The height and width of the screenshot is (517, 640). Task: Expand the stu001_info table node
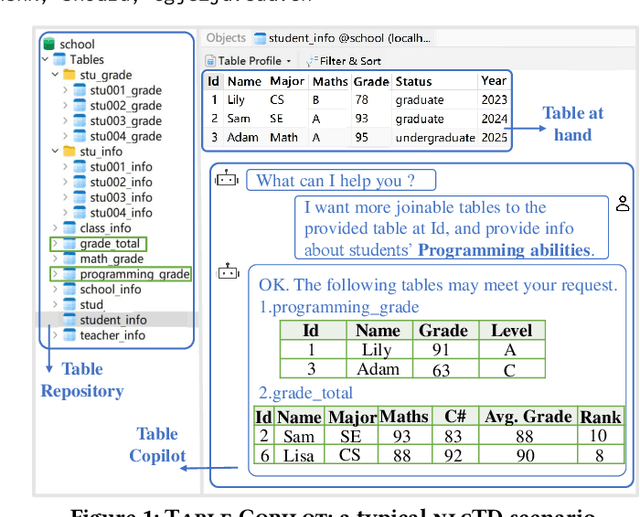tap(65, 166)
